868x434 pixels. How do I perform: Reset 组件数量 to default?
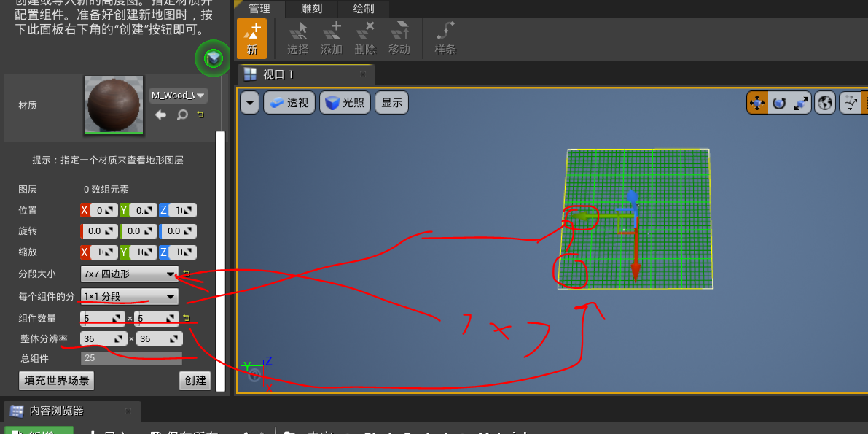187,317
